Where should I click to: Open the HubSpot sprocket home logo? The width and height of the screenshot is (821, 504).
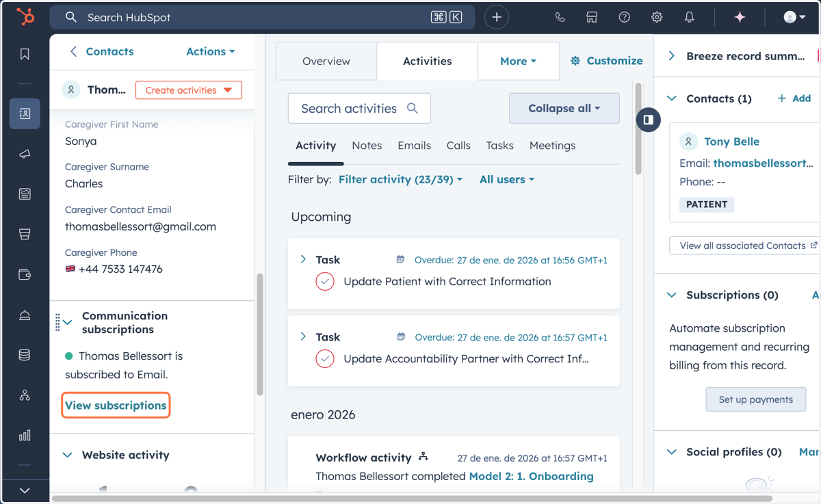(25, 16)
